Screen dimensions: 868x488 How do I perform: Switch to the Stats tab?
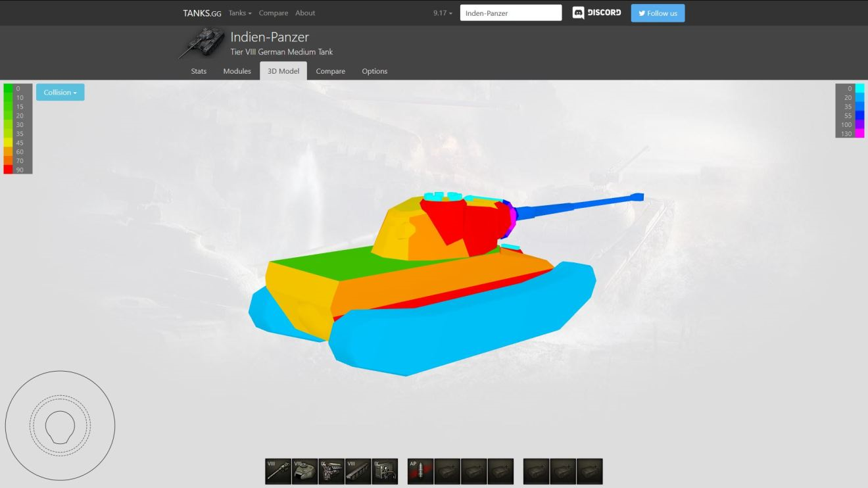tap(199, 71)
